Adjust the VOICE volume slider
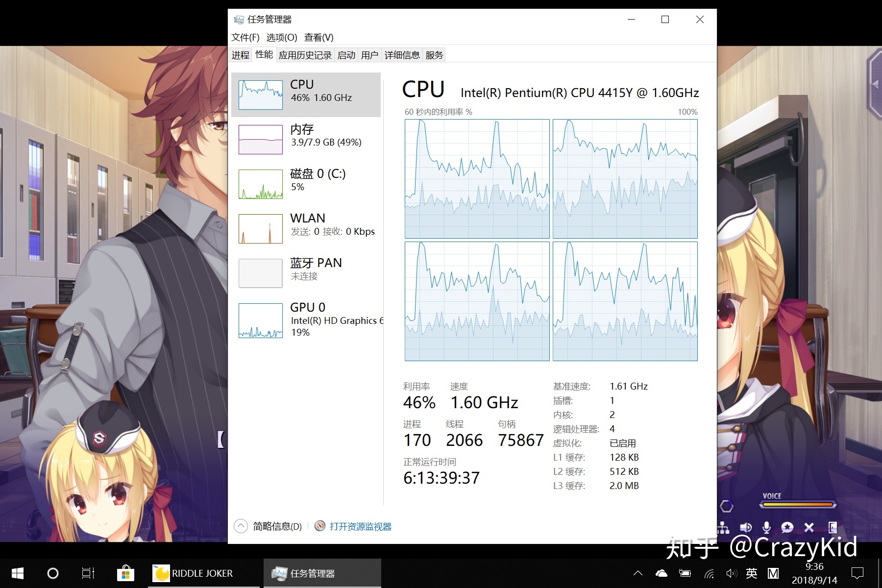The image size is (882, 588). click(x=797, y=505)
